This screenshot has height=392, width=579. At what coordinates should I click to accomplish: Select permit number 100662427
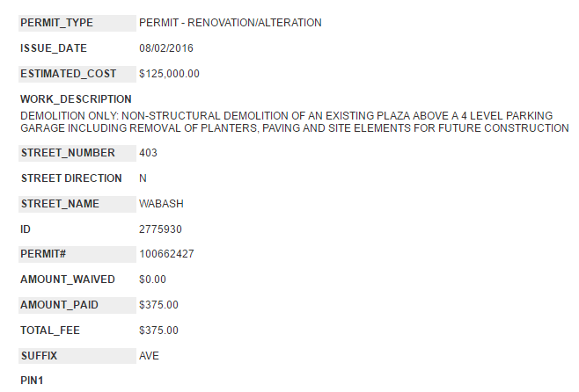(x=166, y=255)
